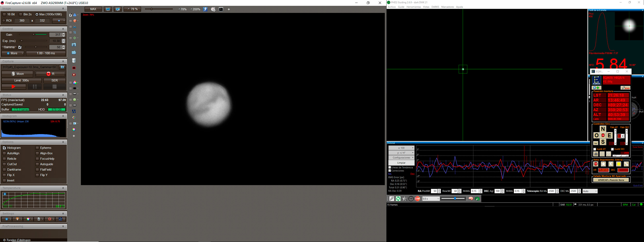This screenshot has height=242, width=644.
Task: Click the running man autorun icon
Action: 205,9
